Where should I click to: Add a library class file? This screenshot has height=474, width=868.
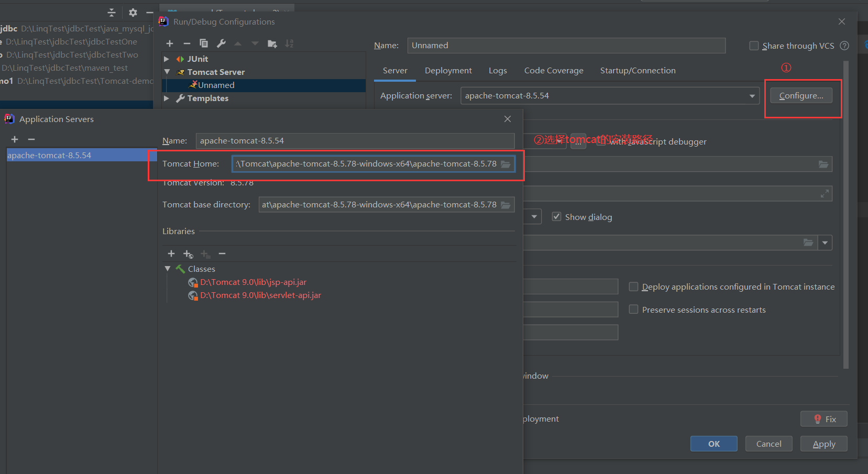tap(171, 253)
